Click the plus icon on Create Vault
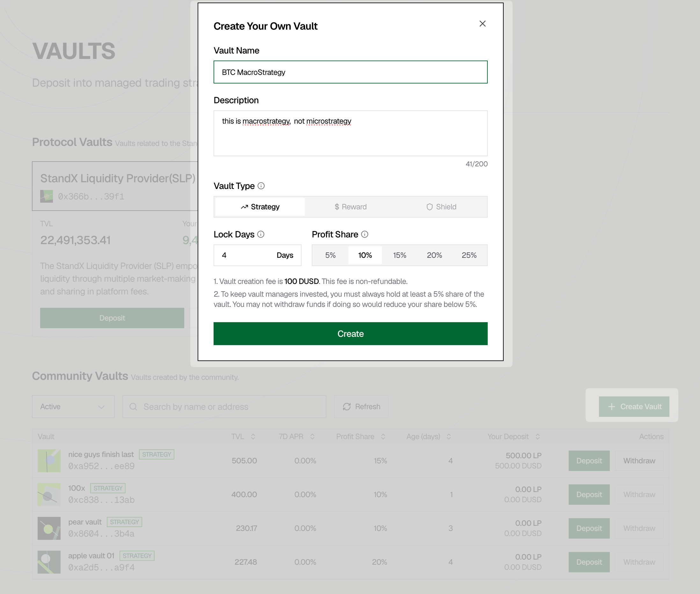700x594 pixels. pyautogui.click(x=611, y=407)
